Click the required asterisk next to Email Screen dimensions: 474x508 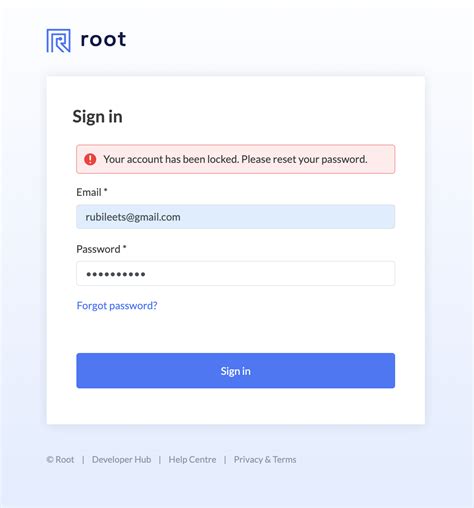pos(105,190)
